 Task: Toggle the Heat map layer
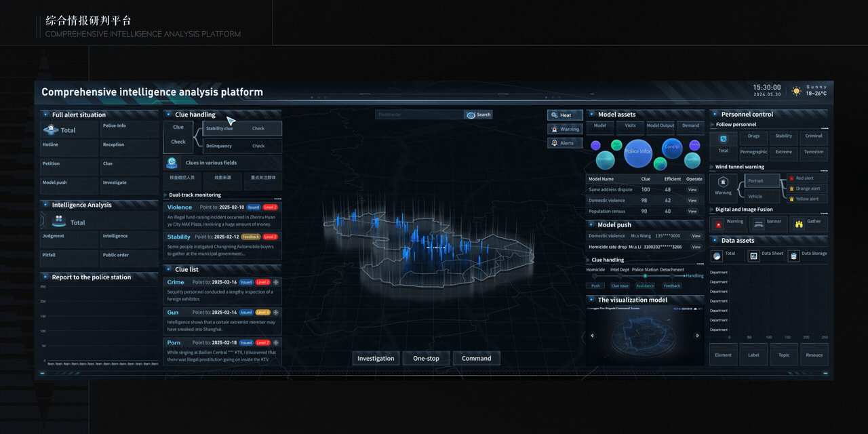(x=565, y=115)
